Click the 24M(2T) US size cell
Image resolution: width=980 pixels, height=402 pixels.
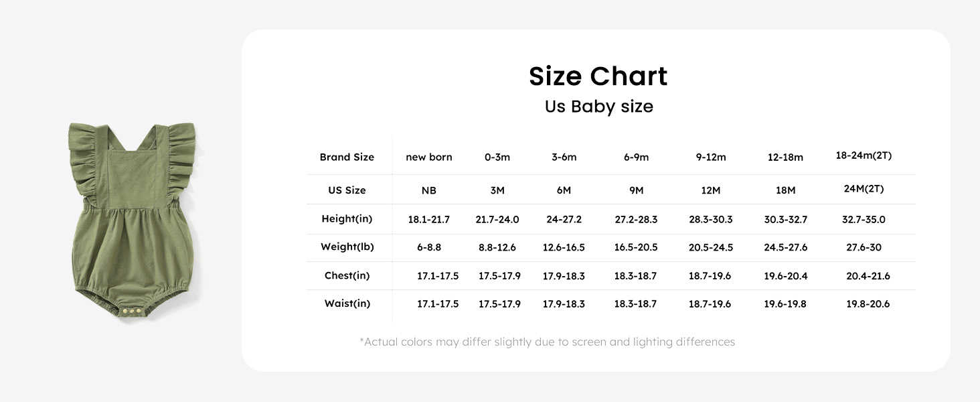coord(864,189)
